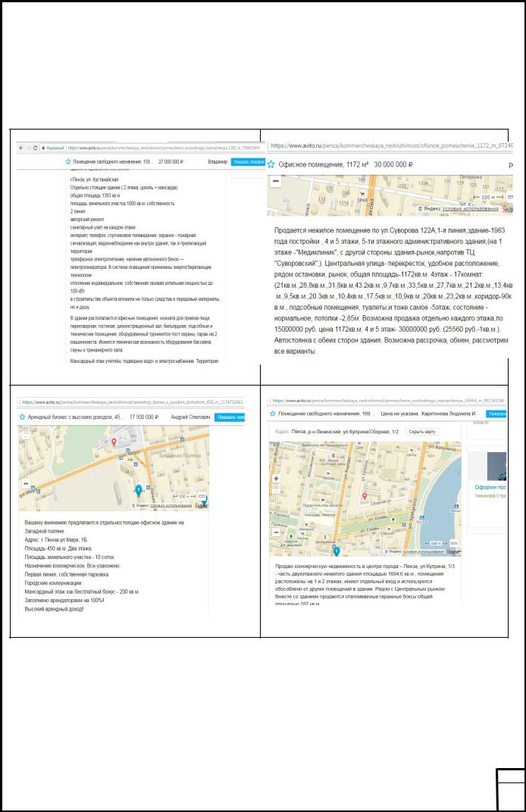Click the line 'Высокий арендный доход!'
The image size is (526, 812).
pos(54,608)
